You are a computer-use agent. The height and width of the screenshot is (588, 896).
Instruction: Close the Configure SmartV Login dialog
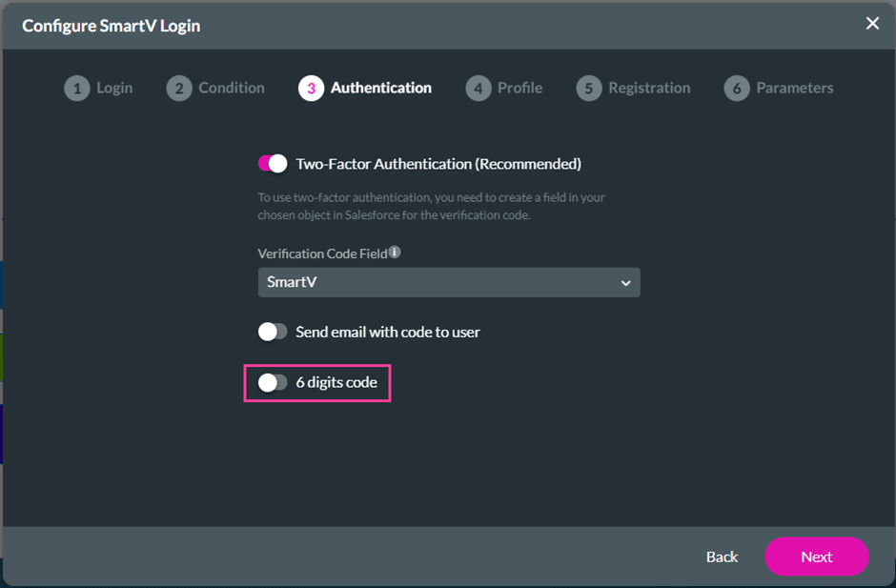[x=872, y=24]
